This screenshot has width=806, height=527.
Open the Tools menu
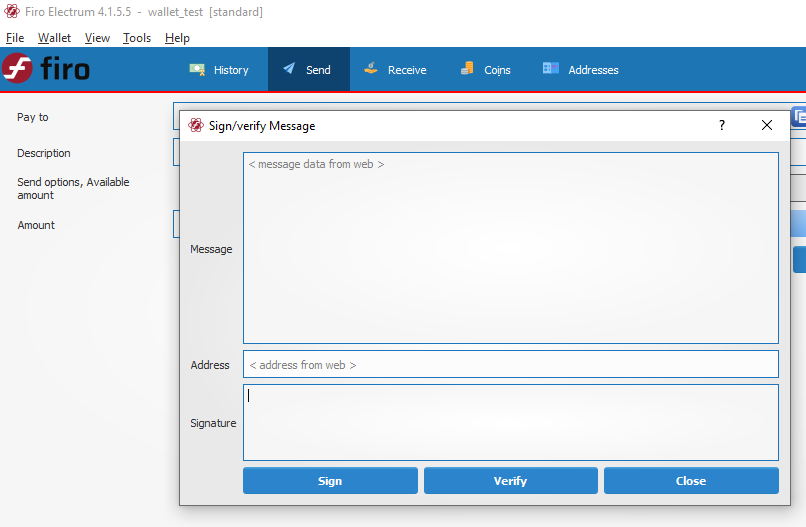137,38
